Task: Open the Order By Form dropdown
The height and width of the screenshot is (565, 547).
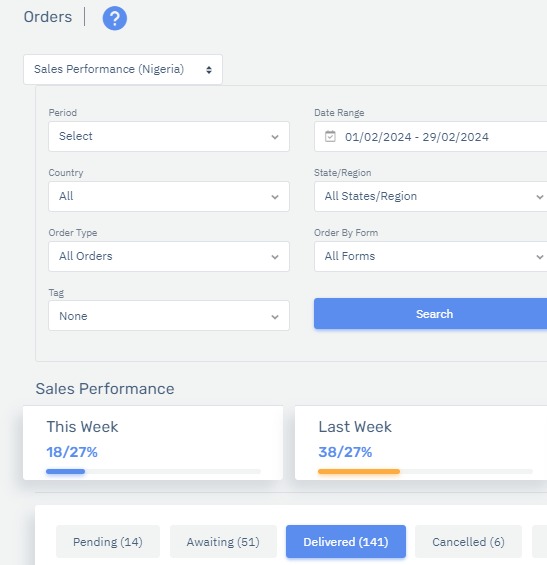Action: 431,256
